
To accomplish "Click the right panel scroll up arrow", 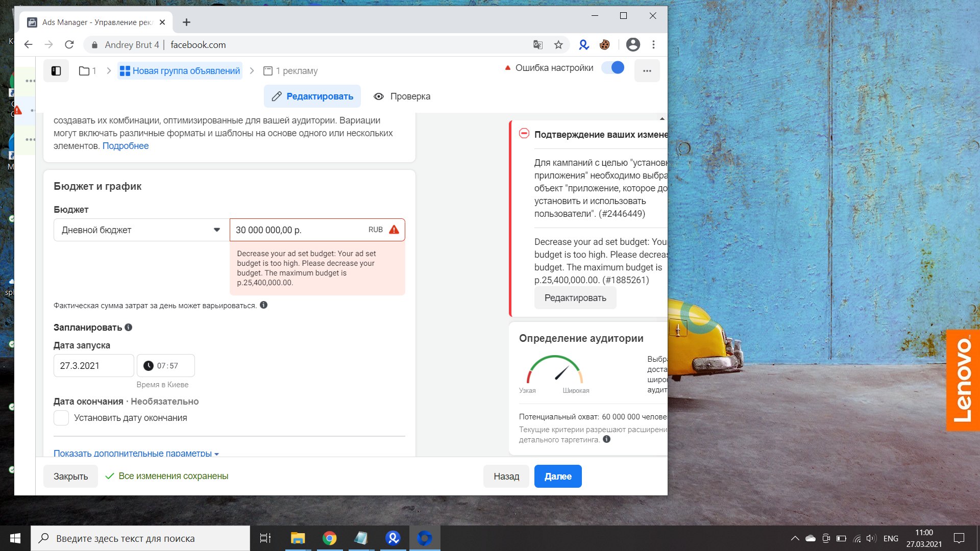I will (662, 119).
